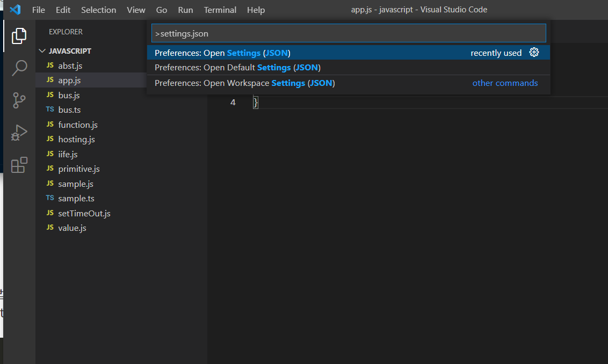Open the Run and Debug view icon
Image resolution: width=608 pixels, height=364 pixels.
coord(19,133)
